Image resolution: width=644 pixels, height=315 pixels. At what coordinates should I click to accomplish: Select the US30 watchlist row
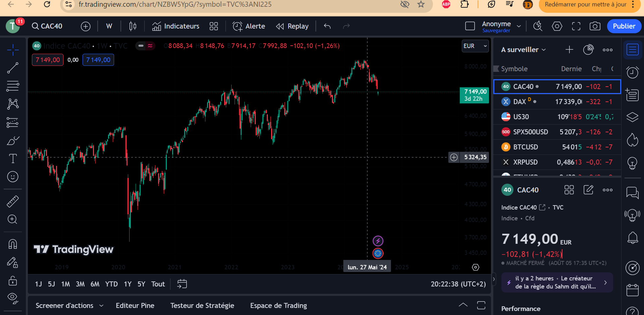pos(557,117)
